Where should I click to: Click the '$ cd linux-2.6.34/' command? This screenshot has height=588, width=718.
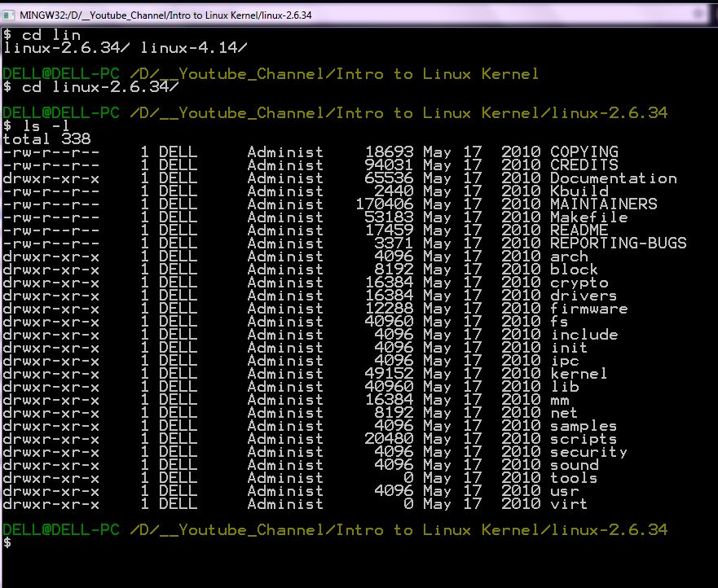click(x=90, y=86)
